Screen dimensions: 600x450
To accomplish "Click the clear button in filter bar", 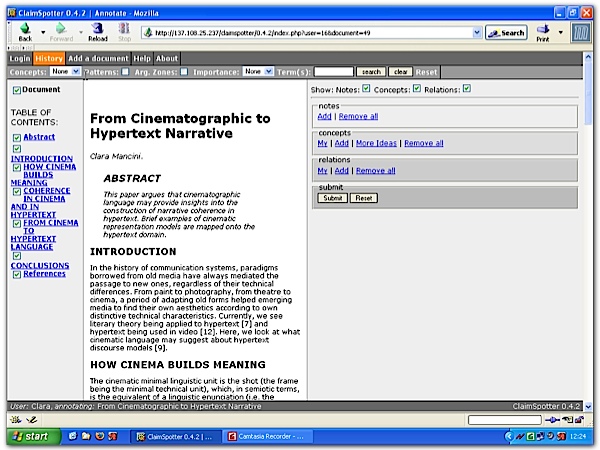I will [401, 72].
